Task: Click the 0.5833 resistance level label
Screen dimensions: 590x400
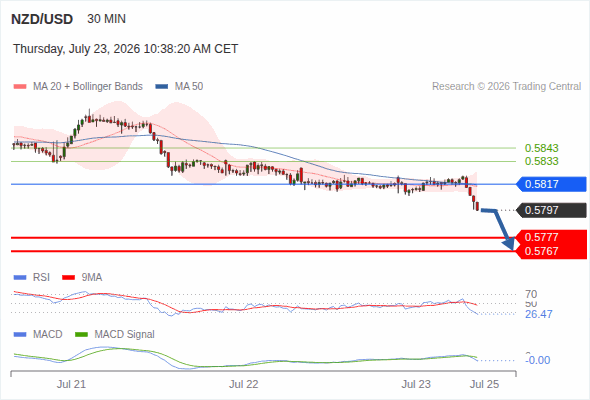Action: [x=541, y=161]
